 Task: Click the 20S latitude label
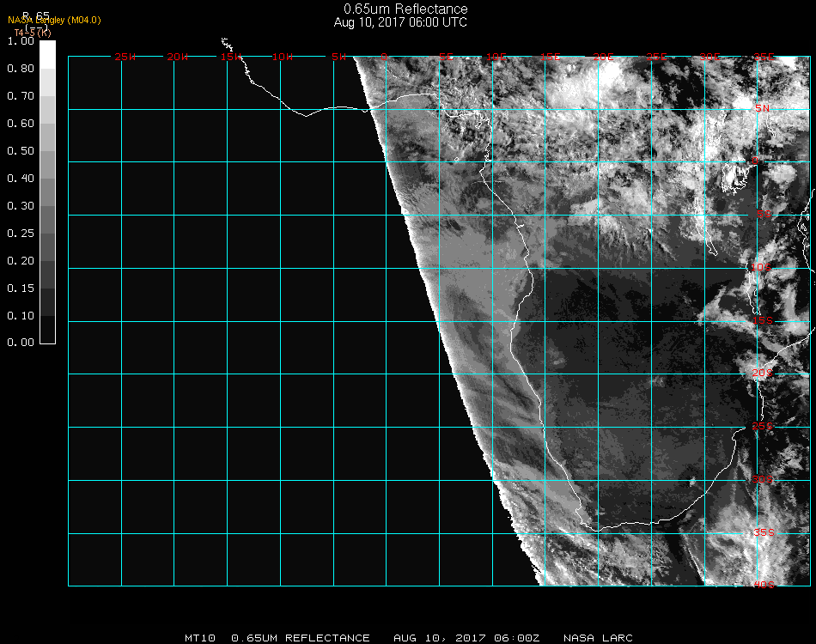763,373
